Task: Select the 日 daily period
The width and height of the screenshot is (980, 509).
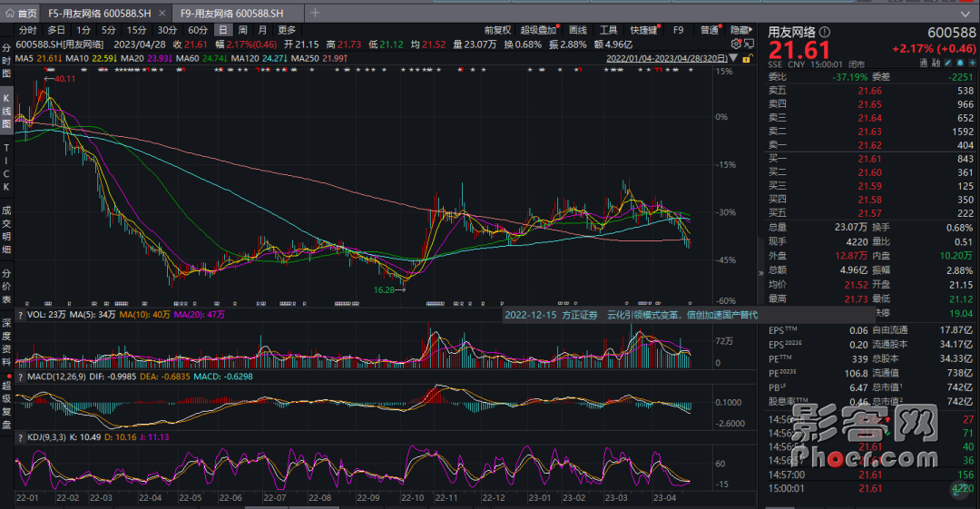Action: point(223,30)
